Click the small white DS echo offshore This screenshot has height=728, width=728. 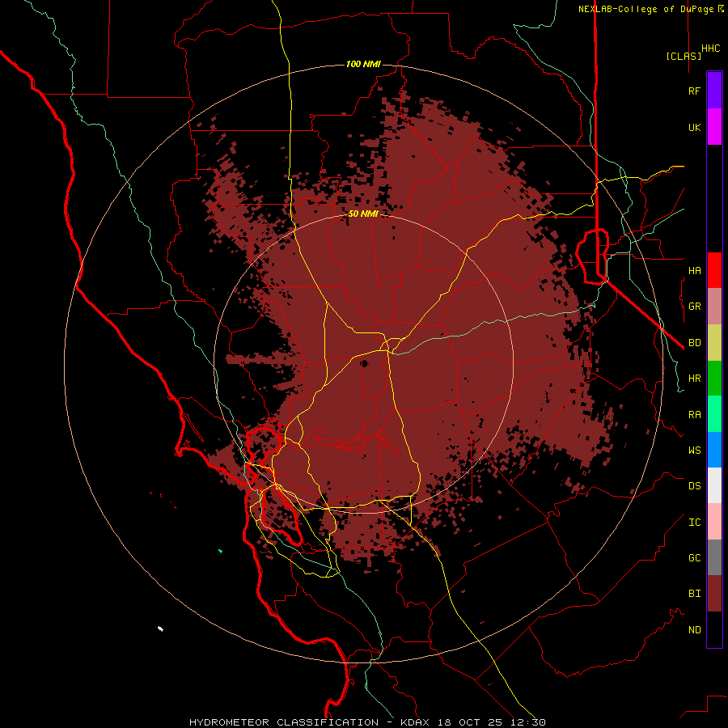tap(160, 629)
